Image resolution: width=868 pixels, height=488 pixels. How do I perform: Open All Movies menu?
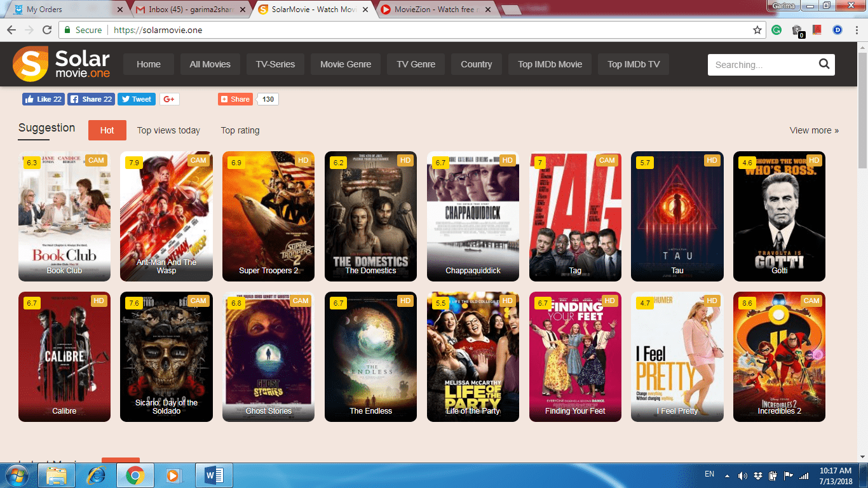(x=210, y=64)
